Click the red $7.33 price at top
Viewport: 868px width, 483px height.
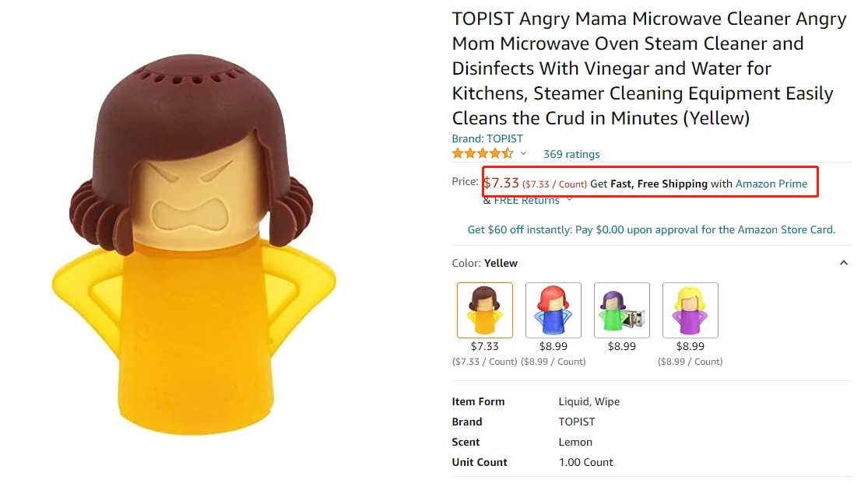[501, 183]
